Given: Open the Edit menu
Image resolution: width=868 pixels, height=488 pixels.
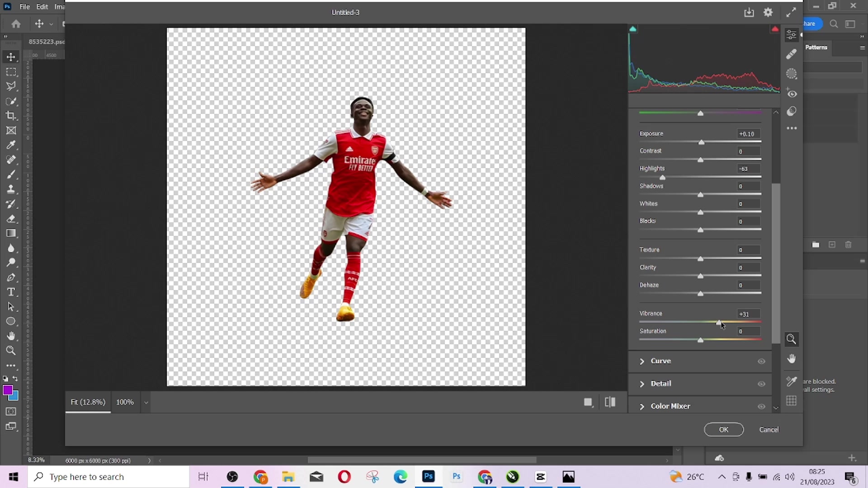Looking at the screenshot, I should [x=42, y=7].
